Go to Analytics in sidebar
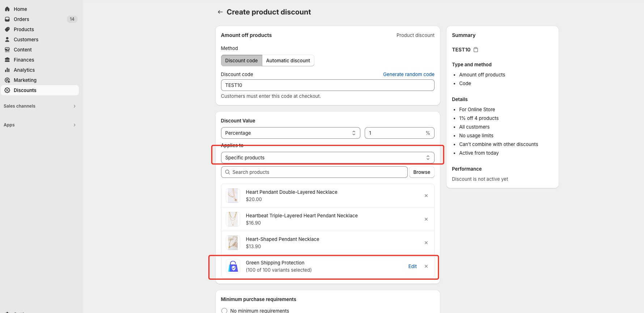Image resolution: width=644 pixels, height=313 pixels. click(x=24, y=70)
